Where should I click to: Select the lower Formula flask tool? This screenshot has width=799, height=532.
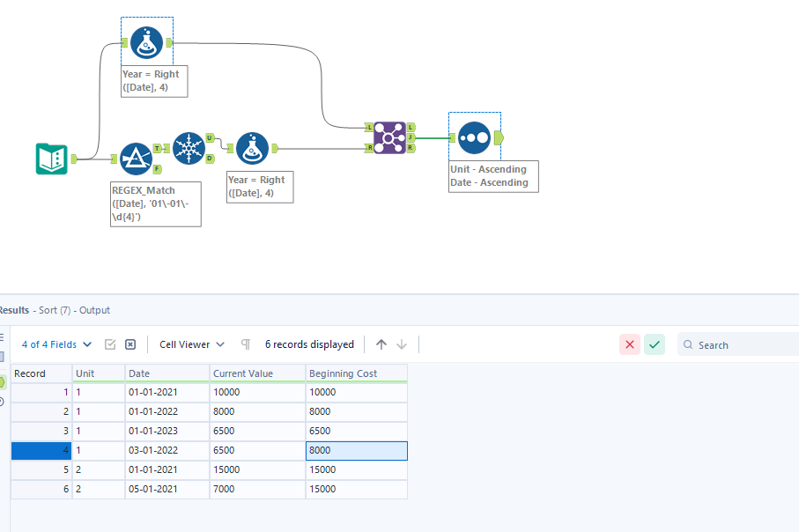tap(252, 148)
